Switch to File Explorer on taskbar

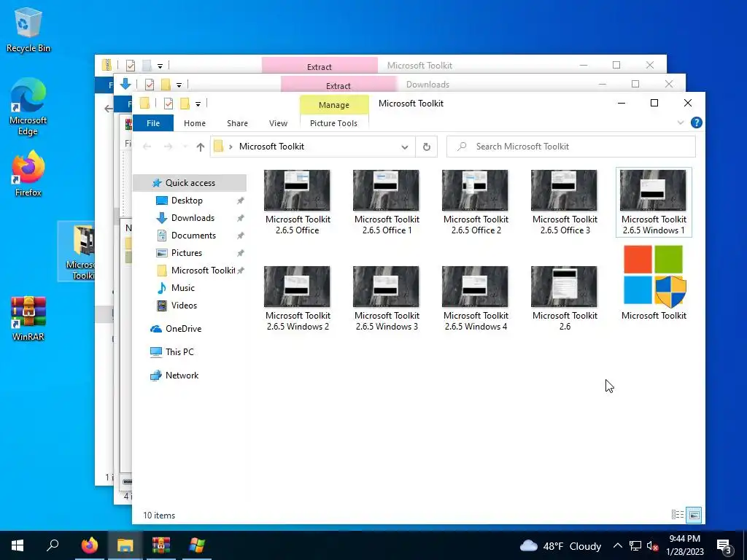pyautogui.click(x=125, y=545)
